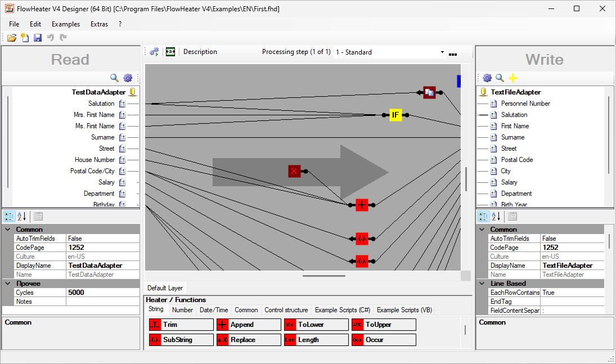The image size is (616, 364).
Task: Click field icon next to Read Salutation
Action: tap(122, 104)
